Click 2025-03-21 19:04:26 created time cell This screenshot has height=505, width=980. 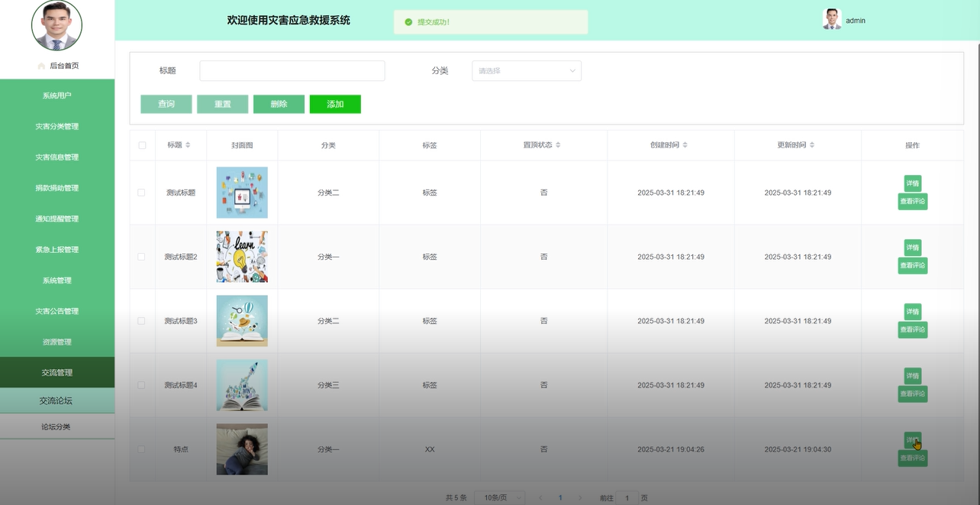(x=671, y=449)
